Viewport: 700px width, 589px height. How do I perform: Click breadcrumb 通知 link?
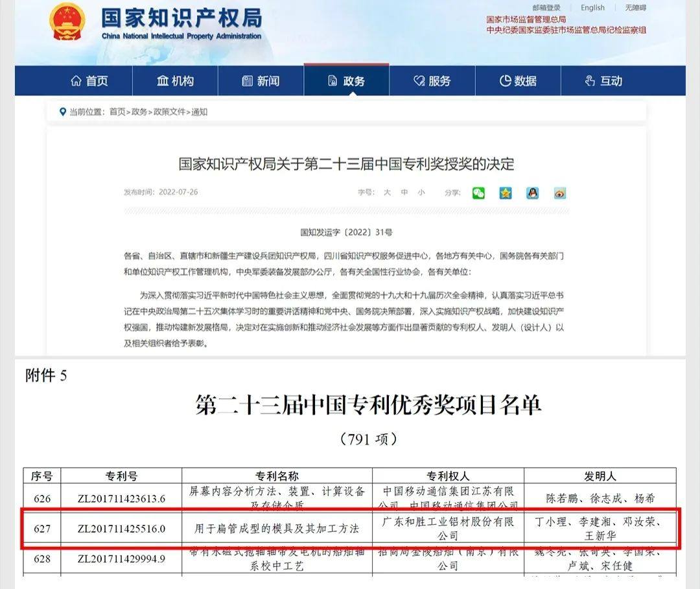200,112
